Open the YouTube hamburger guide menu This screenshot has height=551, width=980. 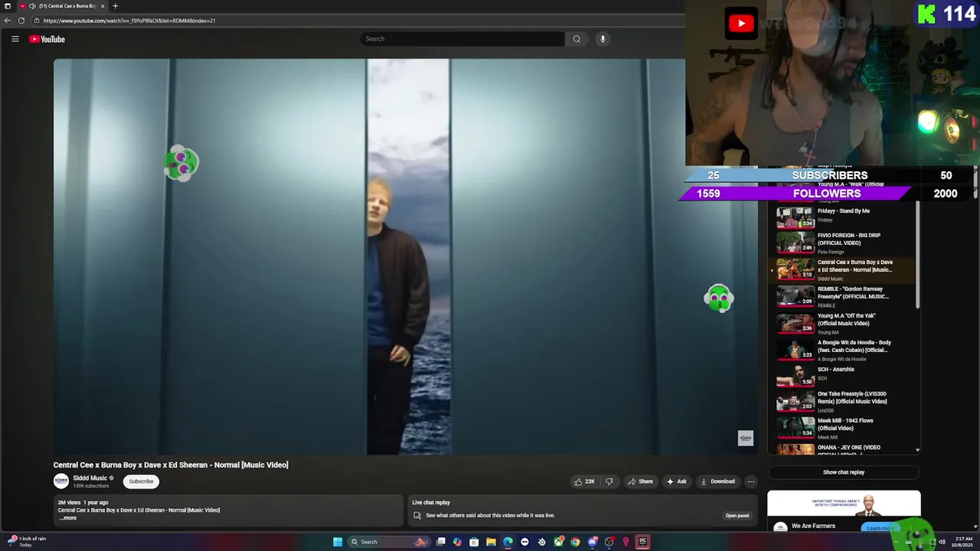click(x=15, y=39)
